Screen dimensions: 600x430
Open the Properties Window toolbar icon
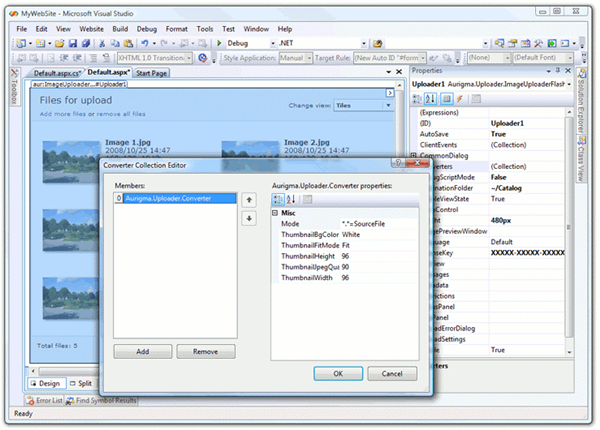coord(512,43)
